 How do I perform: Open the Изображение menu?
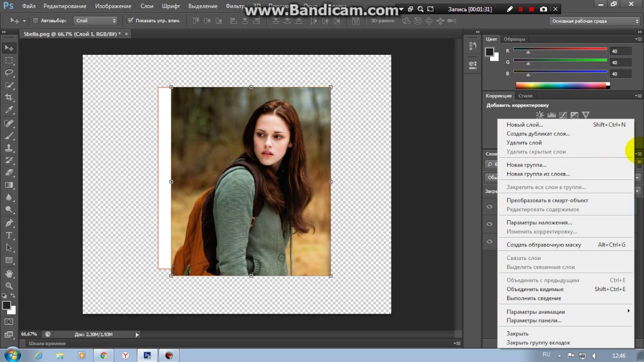coord(113,6)
